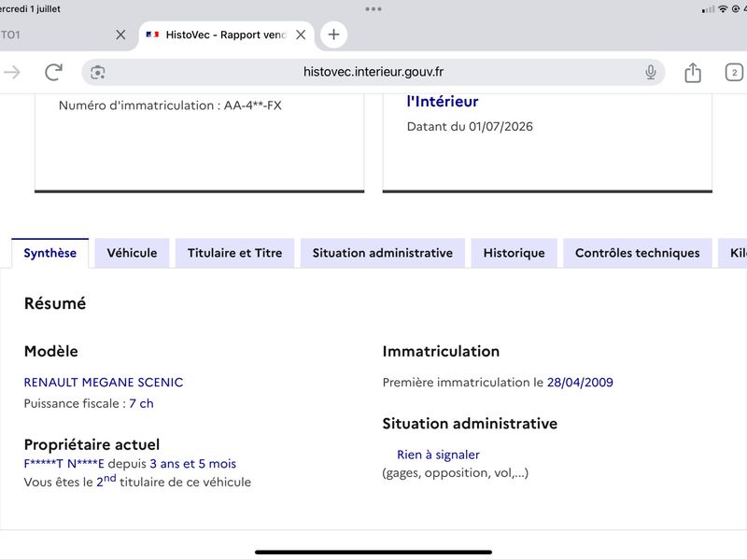Close the HistoVec tab
The height and width of the screenshot is (560, 747).
point(301,35)
